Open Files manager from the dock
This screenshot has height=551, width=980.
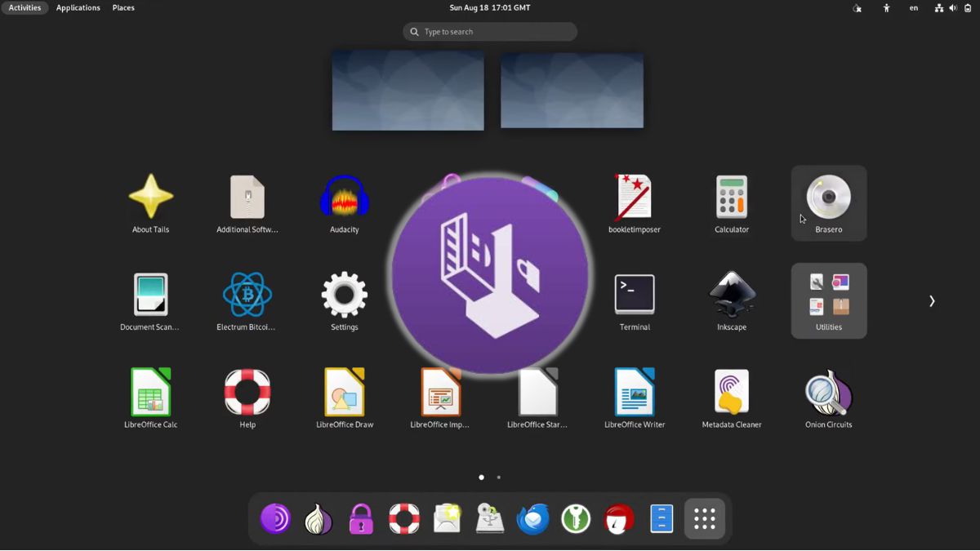661,518
